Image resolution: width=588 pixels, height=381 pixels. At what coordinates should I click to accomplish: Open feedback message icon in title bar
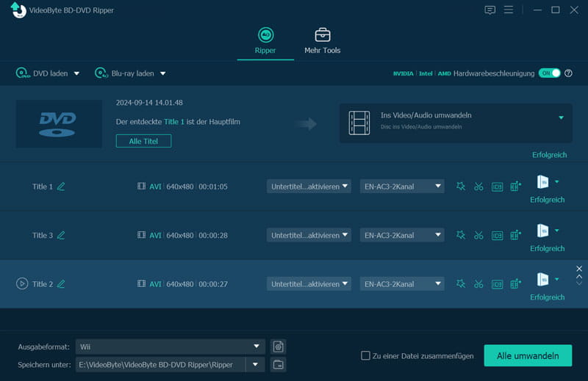click(490, 10)
